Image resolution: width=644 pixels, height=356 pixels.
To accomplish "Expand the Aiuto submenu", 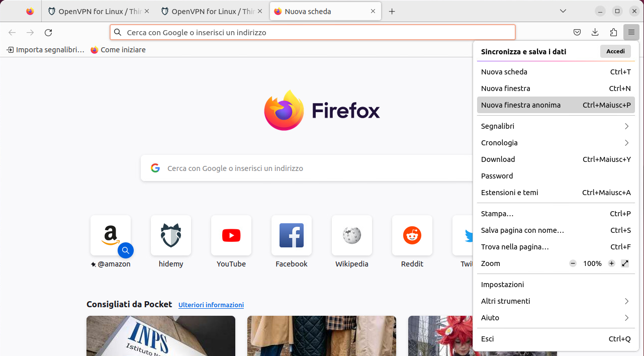I will (556, 318).
